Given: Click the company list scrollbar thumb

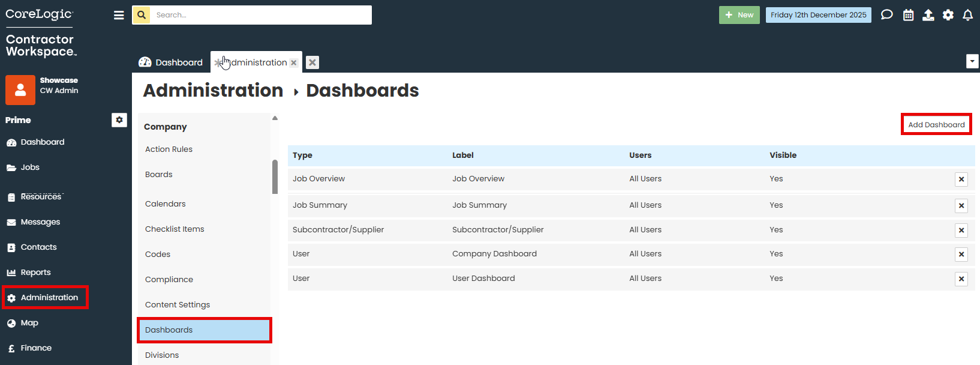Looking at the screenshot, I should click(x=275, y=177).
